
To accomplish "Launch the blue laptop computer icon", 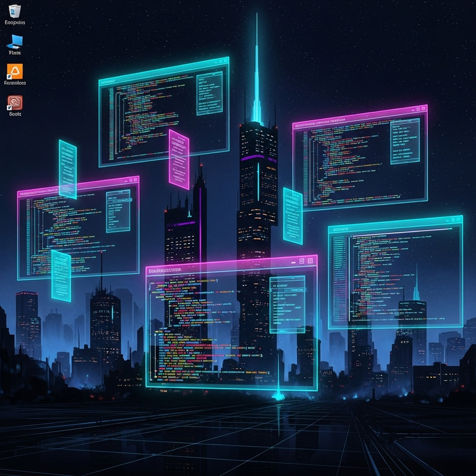I will (x=14, y=43).
